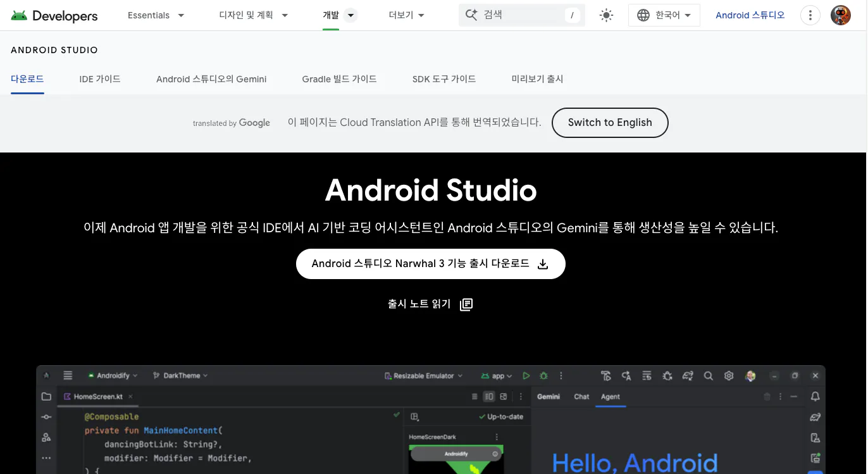The width and height of the screenshot is (868, 474).
Task: Start debugging with the bug icon
Action: pyautogui.click(x=542, y=376)
